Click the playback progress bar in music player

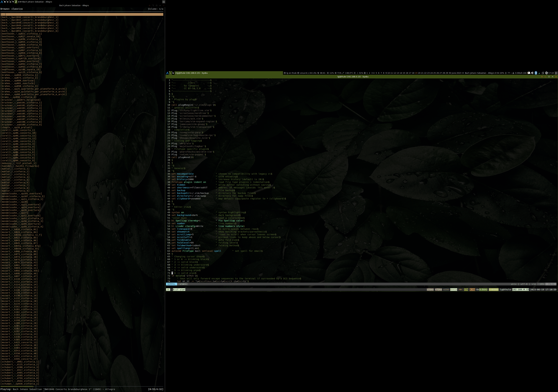82,386
